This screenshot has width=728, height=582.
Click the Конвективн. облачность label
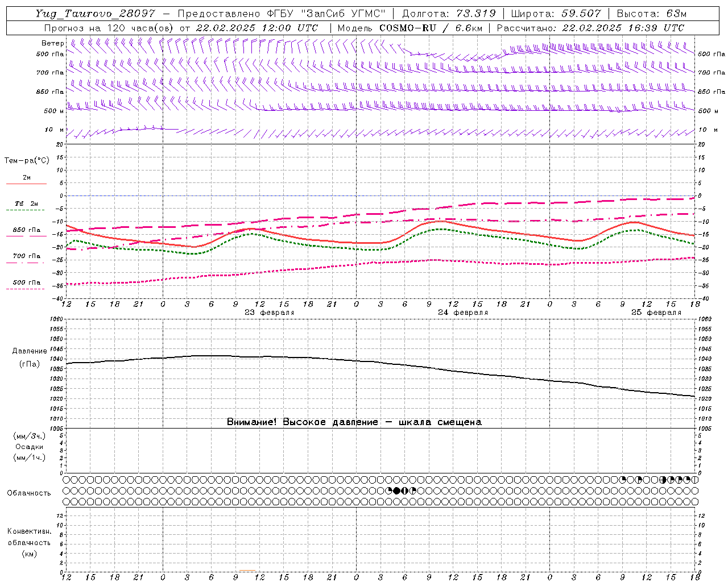[29, 537]
